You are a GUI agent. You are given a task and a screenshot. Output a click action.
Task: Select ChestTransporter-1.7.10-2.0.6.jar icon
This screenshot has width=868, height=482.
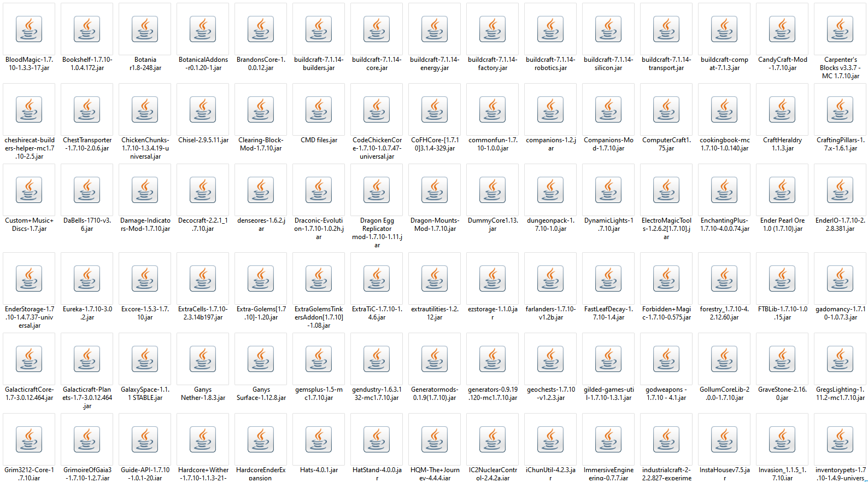(x=87, y=109)
